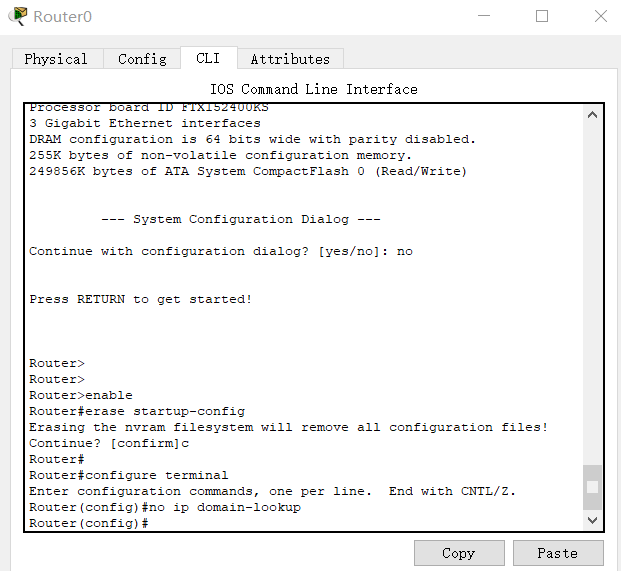Go to the Attributes tab

coord(290,59)
